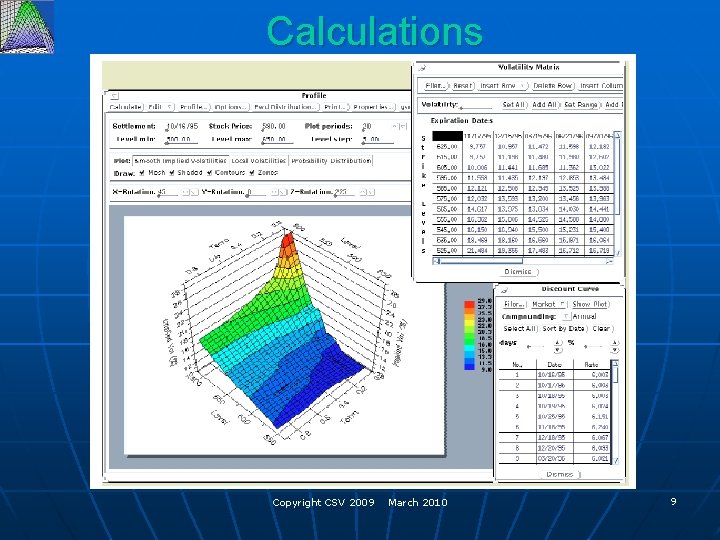Click Show Plot in Discount Curve

point(590,304)
